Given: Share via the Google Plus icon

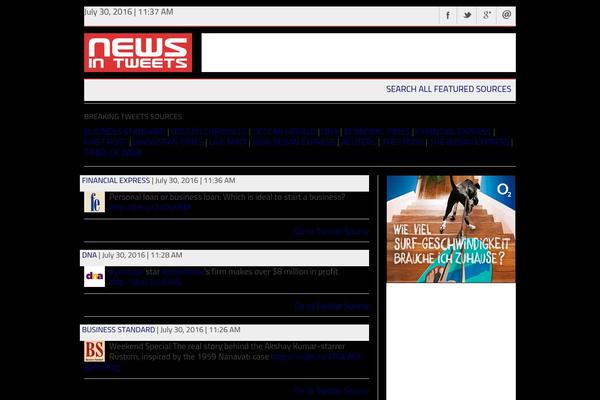Looking at the screenshot, I should 486,15.
